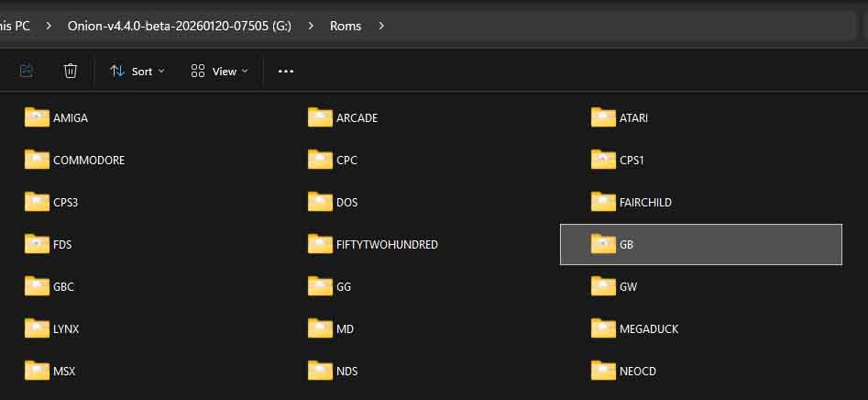Image resolution: width=868 pixels, height=400 pixels.
Task: Click the CPC folder name text
Action: [347, 161]
